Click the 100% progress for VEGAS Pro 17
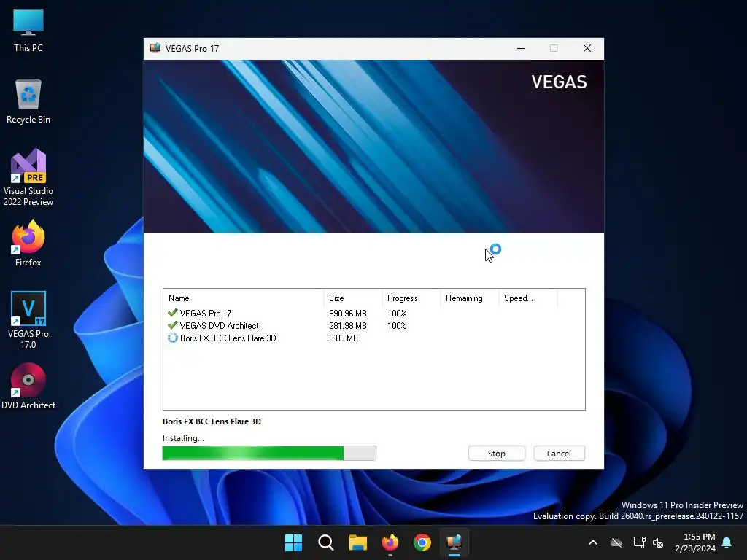The width and height of the screenshot is (747, 560). coord(397,314)
